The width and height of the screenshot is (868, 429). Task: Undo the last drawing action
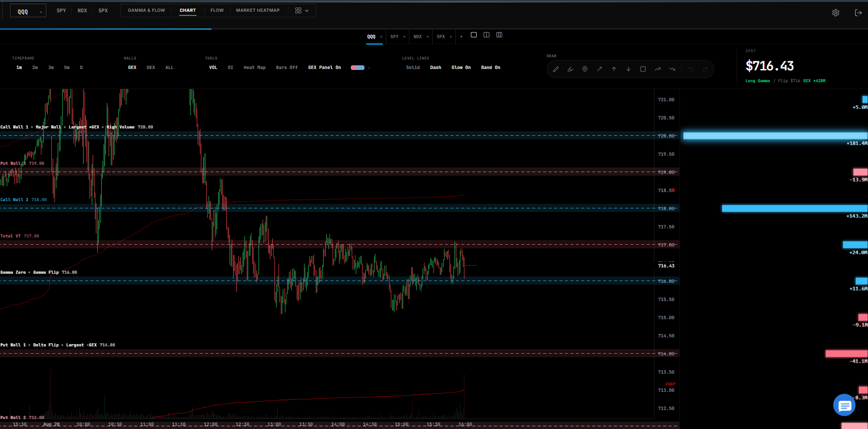click(x=691, y=69)
